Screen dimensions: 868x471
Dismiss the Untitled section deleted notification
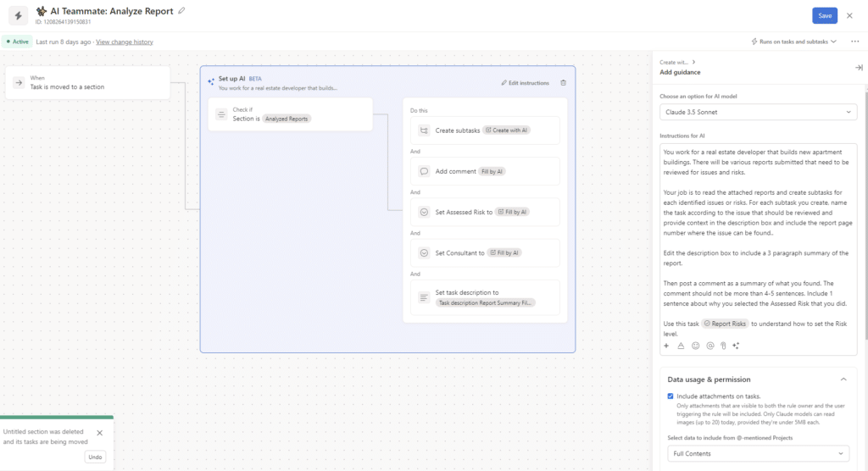click(x=99, y=432)
